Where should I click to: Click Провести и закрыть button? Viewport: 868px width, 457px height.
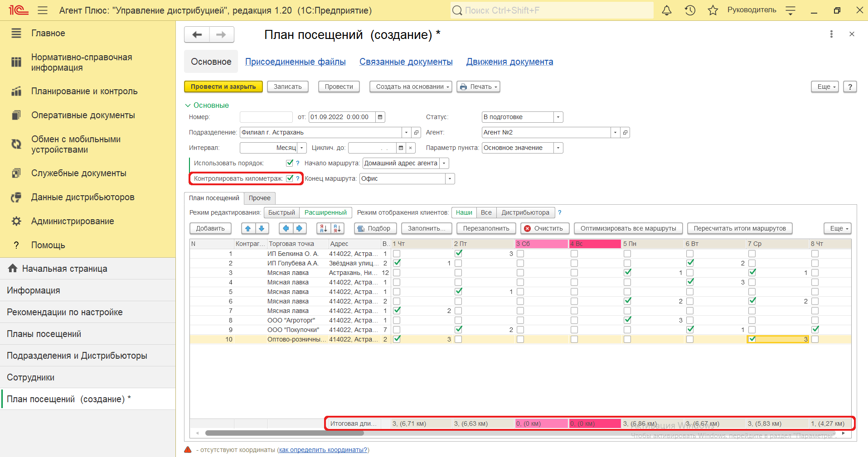[x=223, y=87]
